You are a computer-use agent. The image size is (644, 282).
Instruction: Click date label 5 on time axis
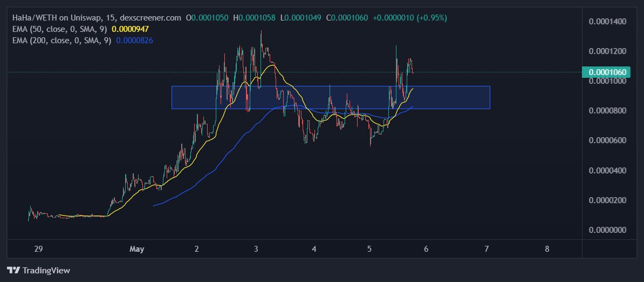coord(369,249)
